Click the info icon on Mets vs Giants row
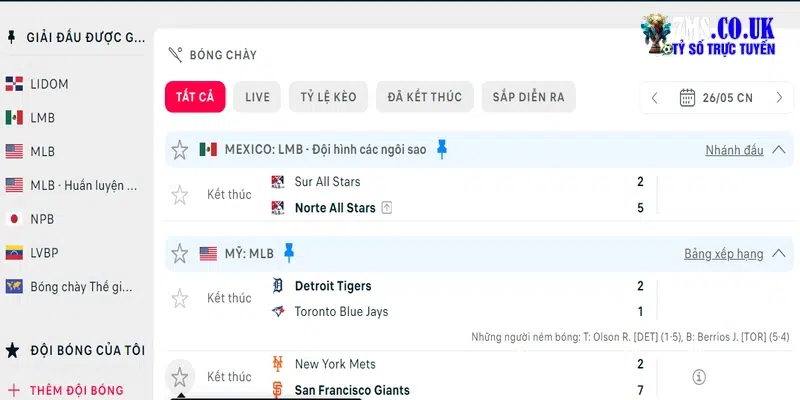 (699, 377)
